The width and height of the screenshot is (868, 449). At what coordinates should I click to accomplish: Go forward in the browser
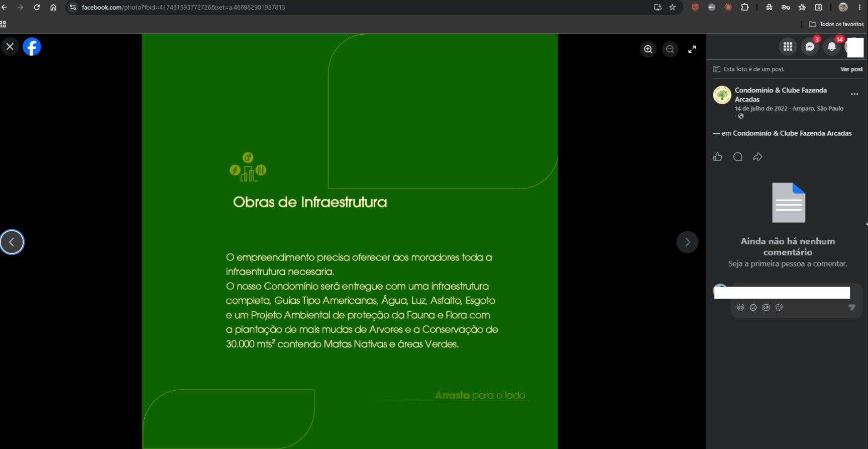click(20, 7)
